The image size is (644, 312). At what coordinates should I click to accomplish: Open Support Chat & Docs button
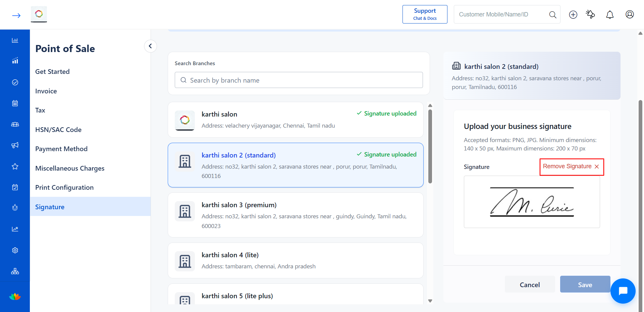pos(425,14)
